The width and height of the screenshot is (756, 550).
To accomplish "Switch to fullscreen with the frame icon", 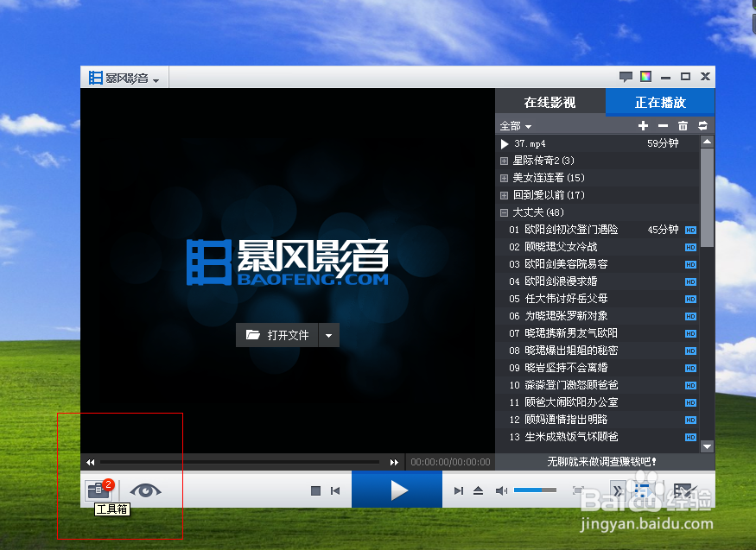I will click(578, 490).
